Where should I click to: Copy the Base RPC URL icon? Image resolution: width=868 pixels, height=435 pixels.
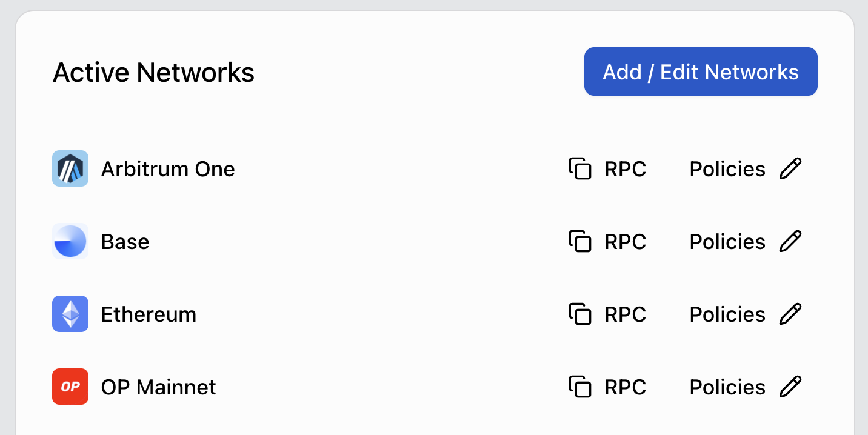[x=580, y=241]
